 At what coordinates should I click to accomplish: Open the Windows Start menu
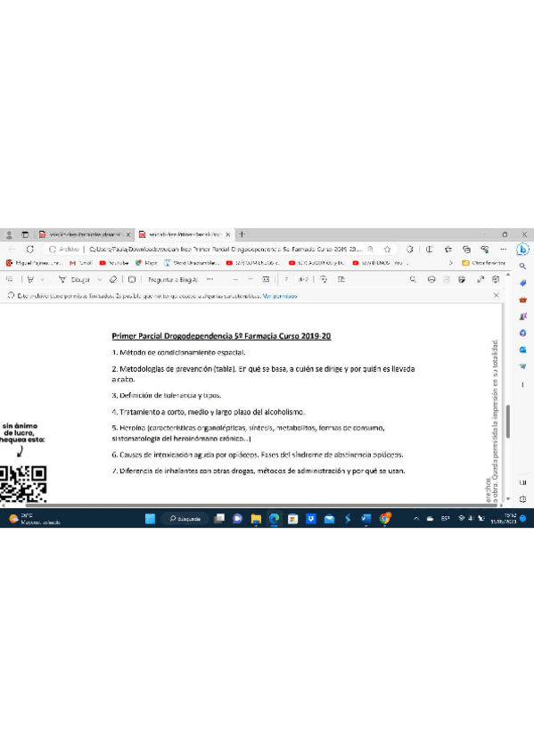point(151,519)
